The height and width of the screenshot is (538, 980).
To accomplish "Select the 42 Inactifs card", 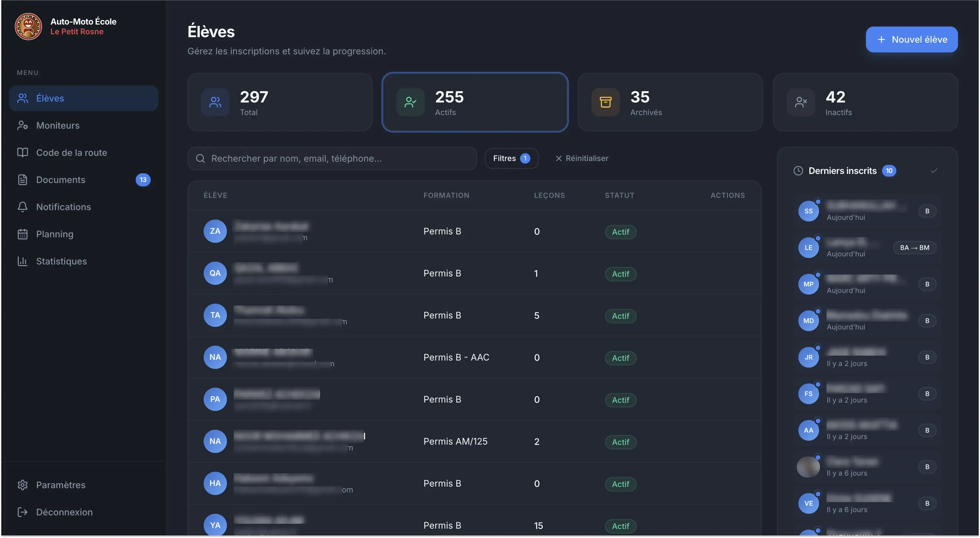I will (865, 102).
